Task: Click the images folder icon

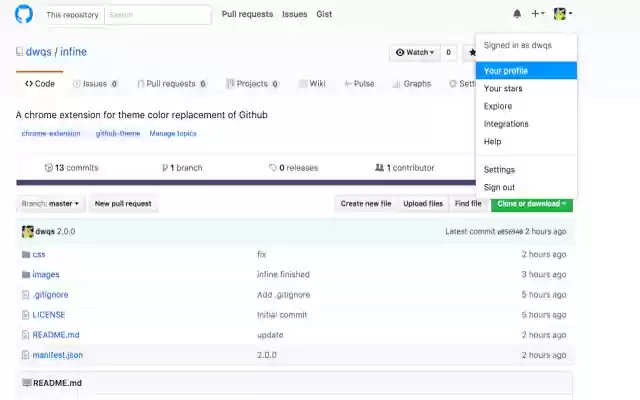Action: tap(26, 274)
